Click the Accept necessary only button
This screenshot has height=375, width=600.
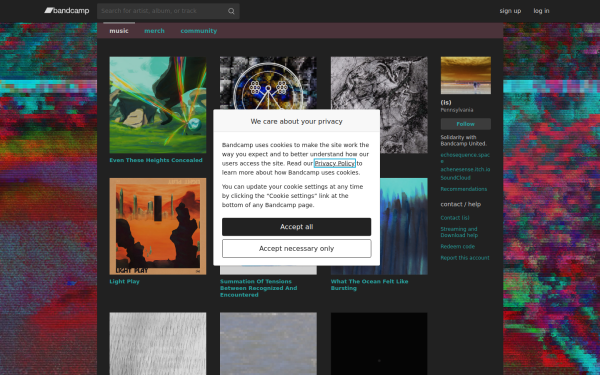[297, 249]
